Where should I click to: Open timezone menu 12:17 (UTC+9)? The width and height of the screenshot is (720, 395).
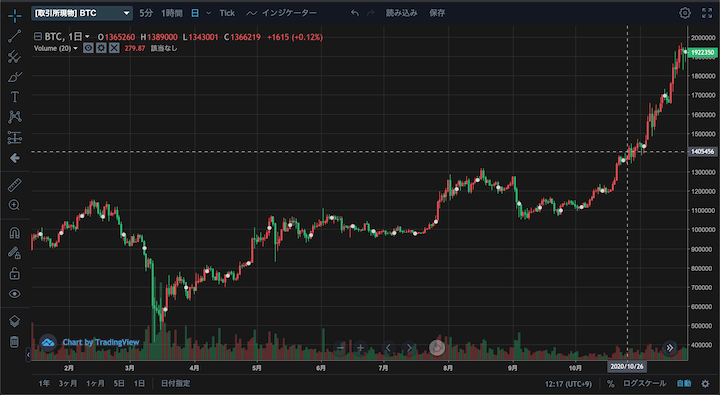(568, 384)
